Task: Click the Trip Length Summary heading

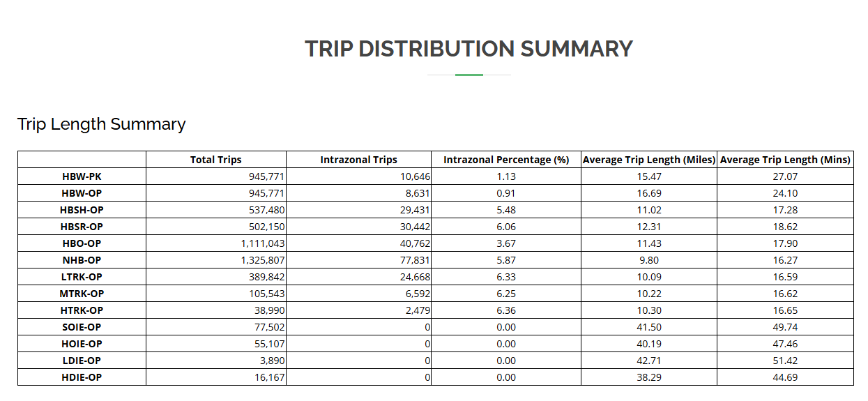Action: [x=102, y=124]
